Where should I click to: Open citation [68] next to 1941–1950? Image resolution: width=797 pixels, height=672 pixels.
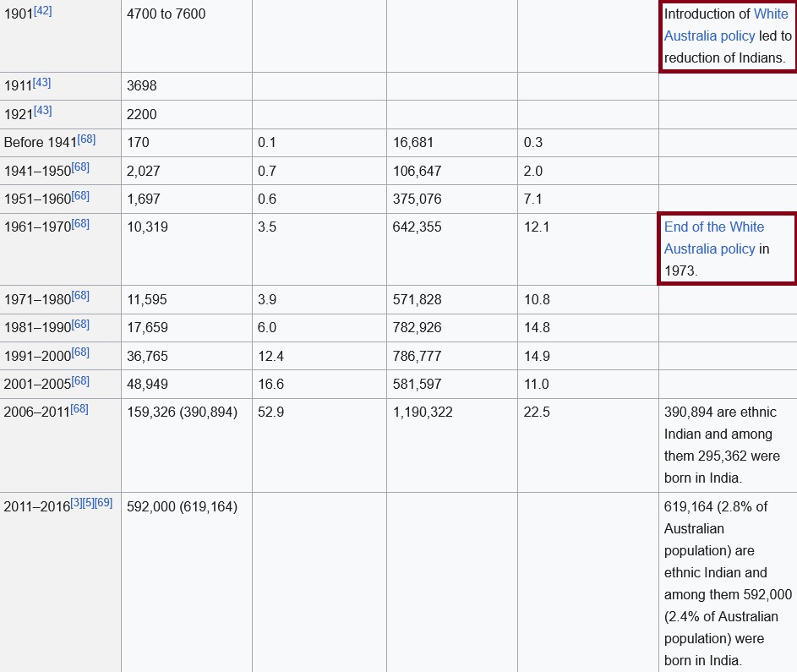[80, 167]
